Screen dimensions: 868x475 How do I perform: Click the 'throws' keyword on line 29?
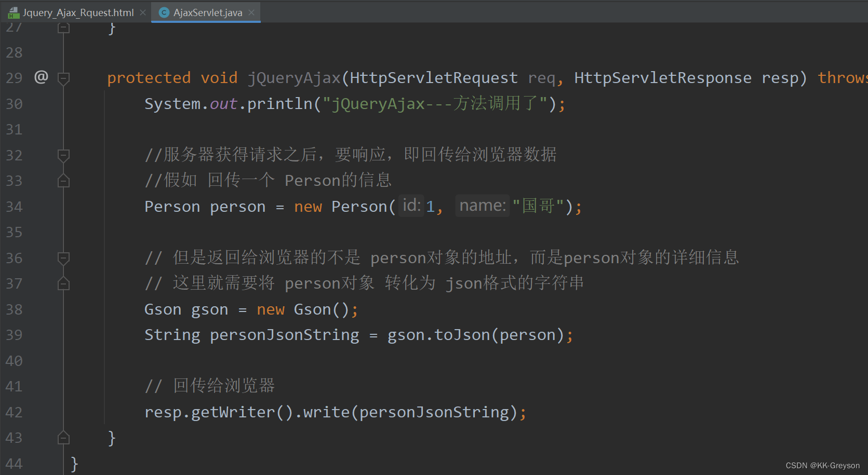(x=843, y=78)
